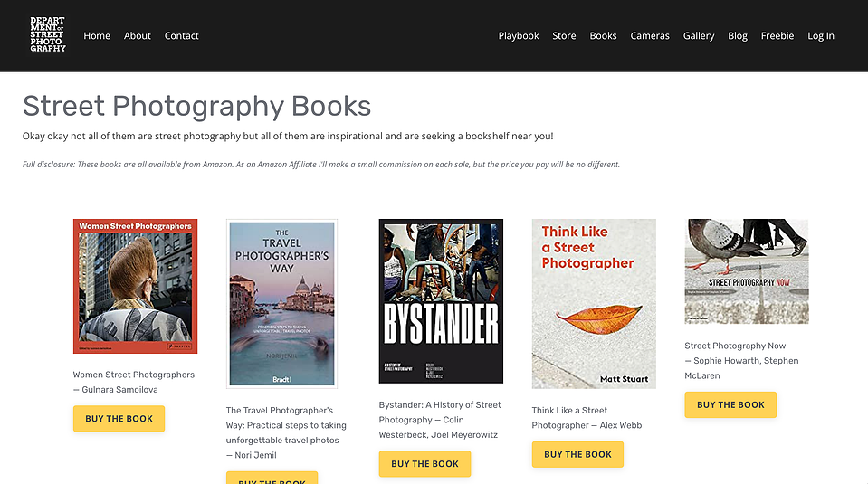Click the 'Street Photography Now — Sophie Howarth' caption

pos(742,361)
